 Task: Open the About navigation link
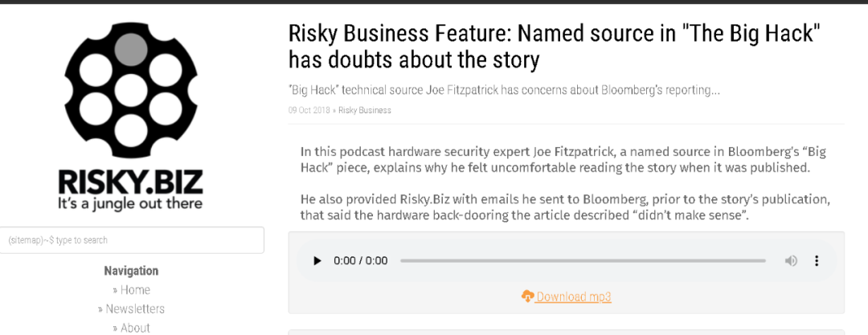(x=131, y=327)
